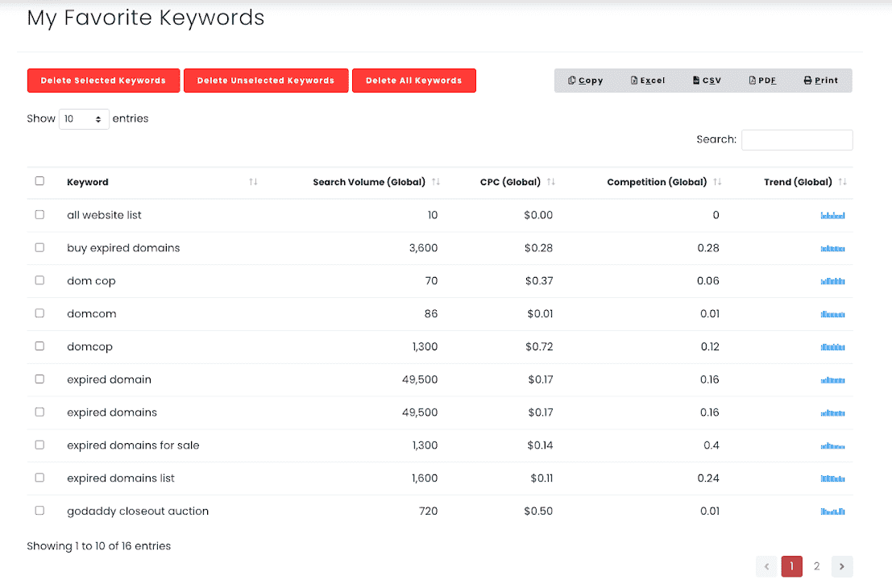Select page 1 in pagination
Screen dimensions: 892x588
(x=791, y=566)
